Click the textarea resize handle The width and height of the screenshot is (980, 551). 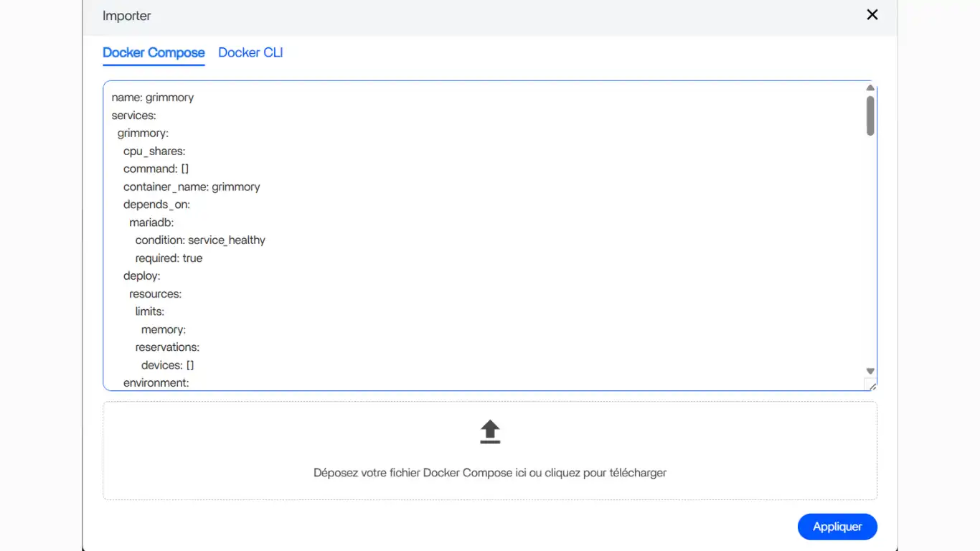click(871, 385)
